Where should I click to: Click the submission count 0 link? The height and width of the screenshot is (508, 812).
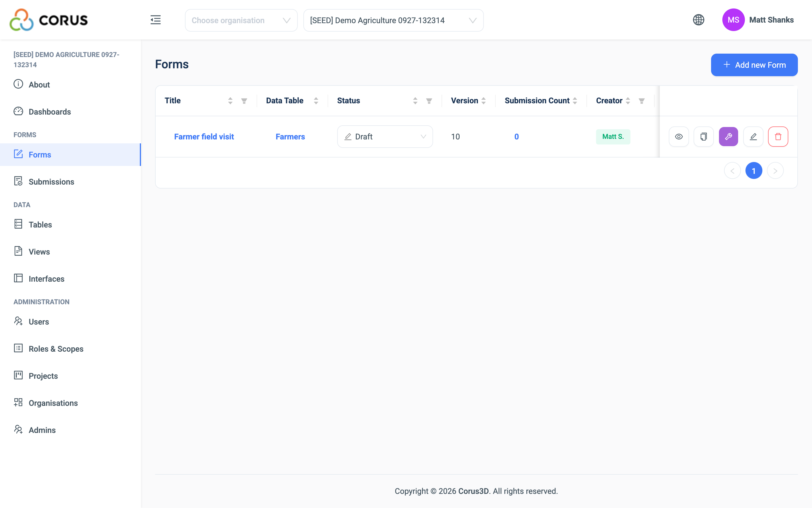[517, 137]
